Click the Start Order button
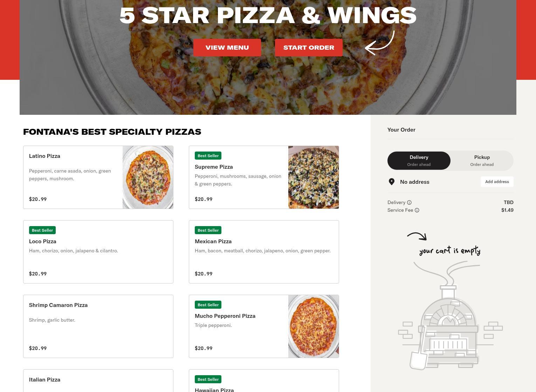This screenshot has height=392, width=536. click(309, 48)
